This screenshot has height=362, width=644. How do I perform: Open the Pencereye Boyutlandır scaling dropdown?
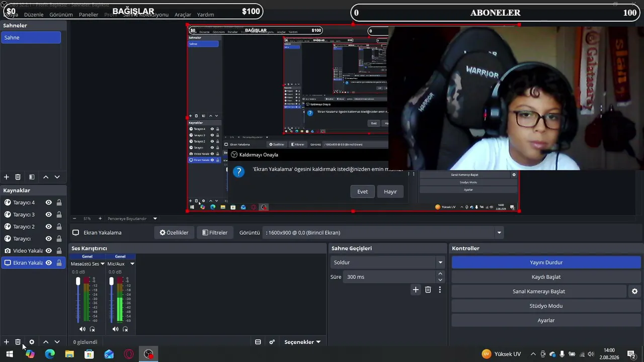coord(155,219)
